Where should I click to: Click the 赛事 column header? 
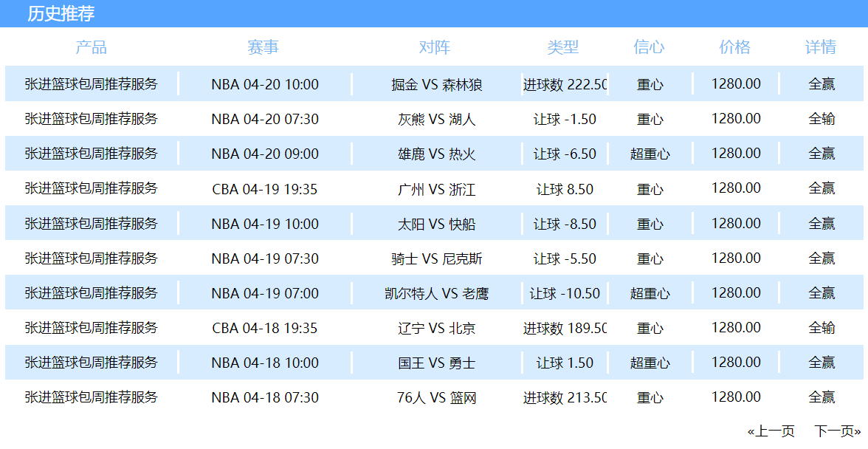[x=263, y=47]
